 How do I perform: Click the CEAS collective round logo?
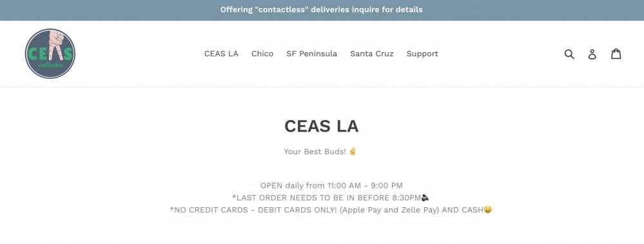click(50, 54)
